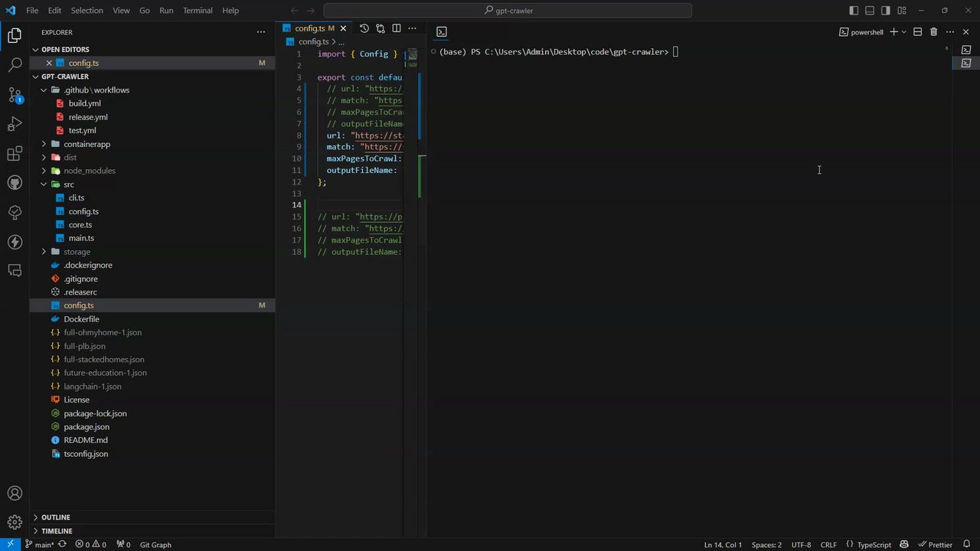Open the Manage gear menu
980x551 pixels.
click(x=15, y=523)
